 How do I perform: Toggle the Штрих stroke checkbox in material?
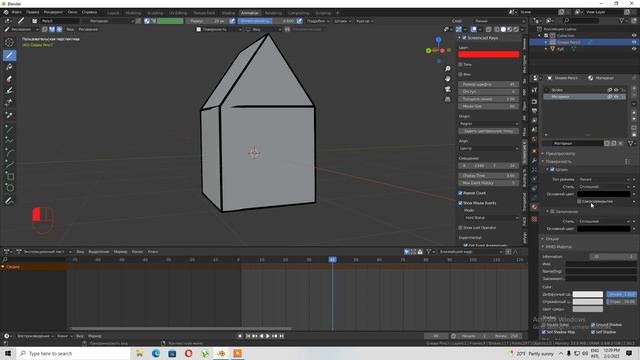coord(552,169)
